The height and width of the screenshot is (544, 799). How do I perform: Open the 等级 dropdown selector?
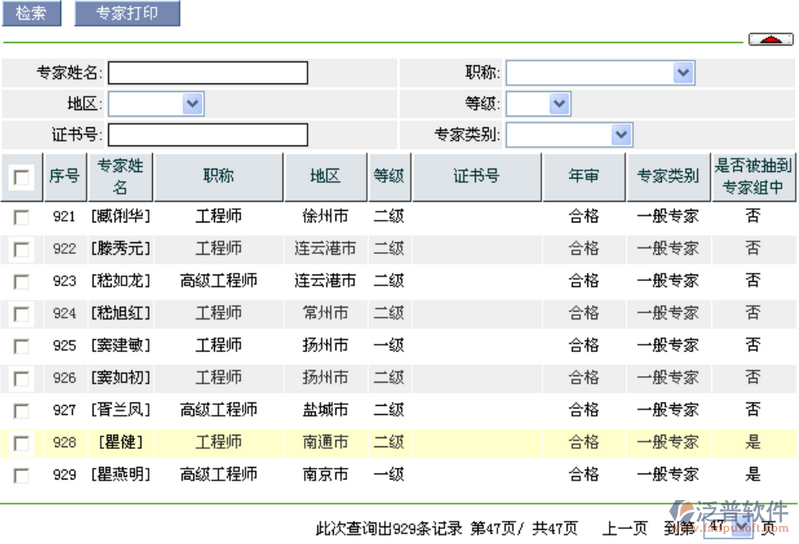[x=558, y=104]
